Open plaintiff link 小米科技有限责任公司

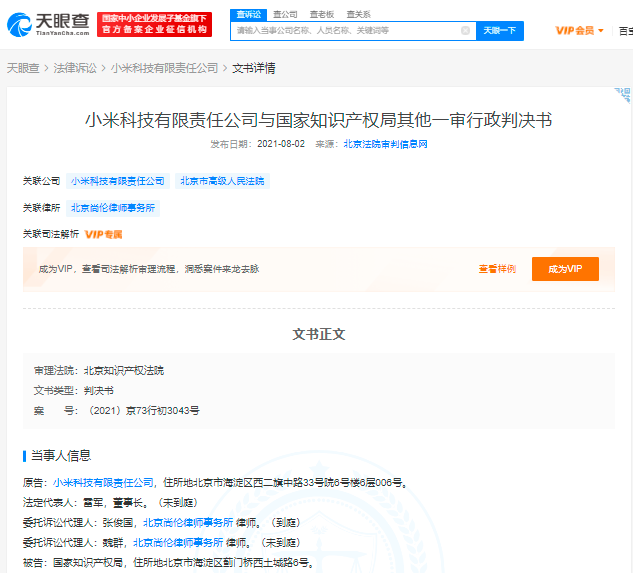tap(103, 483)
